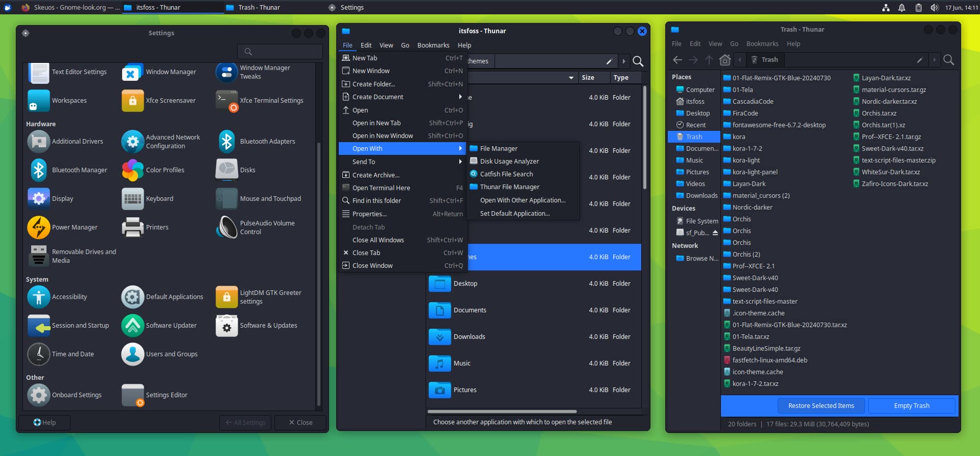Viewport: 980px width, 456px height.
Task: Open the Edit menu in Trash Thunar
Action: point(695,44)
